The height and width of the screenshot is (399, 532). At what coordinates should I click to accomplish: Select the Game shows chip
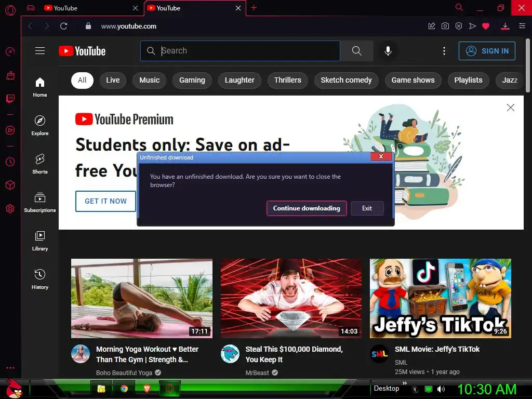tap(413, 80)
